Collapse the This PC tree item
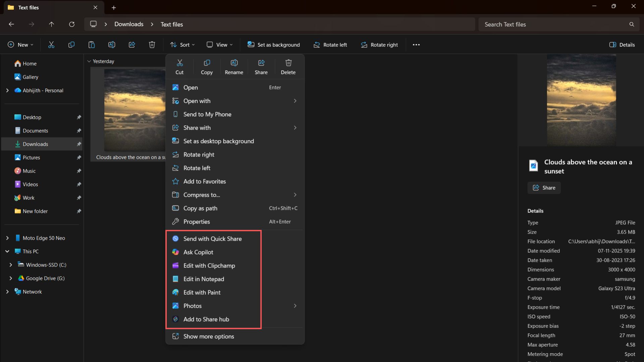Screen dimensions: 644x362 click(x=7, y=251)
